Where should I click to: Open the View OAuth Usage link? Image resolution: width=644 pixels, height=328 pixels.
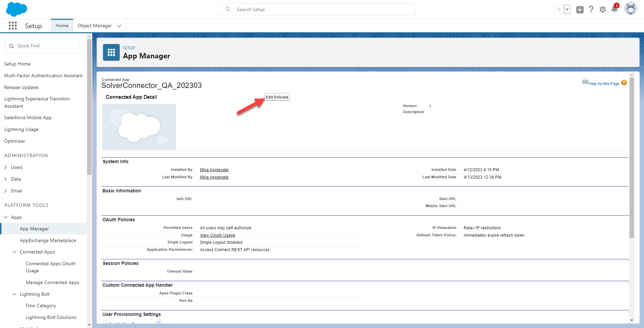pyautogui.click(x=217, y=235)
